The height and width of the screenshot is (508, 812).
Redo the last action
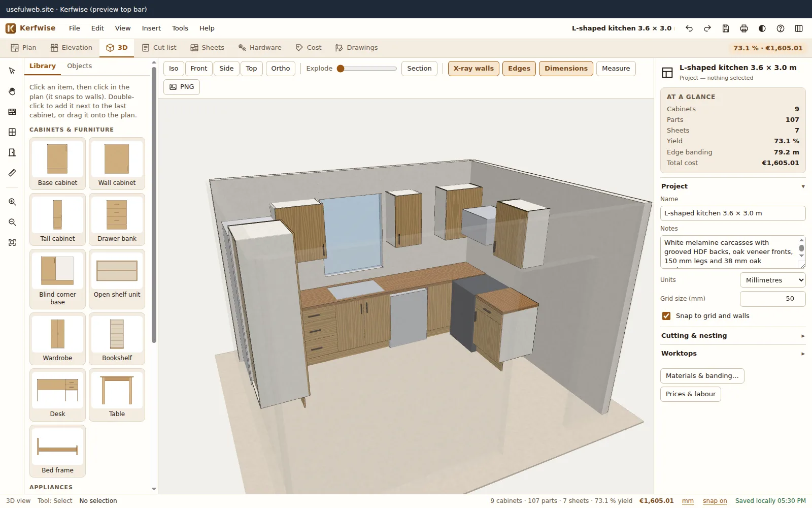(x=707, y=28)
